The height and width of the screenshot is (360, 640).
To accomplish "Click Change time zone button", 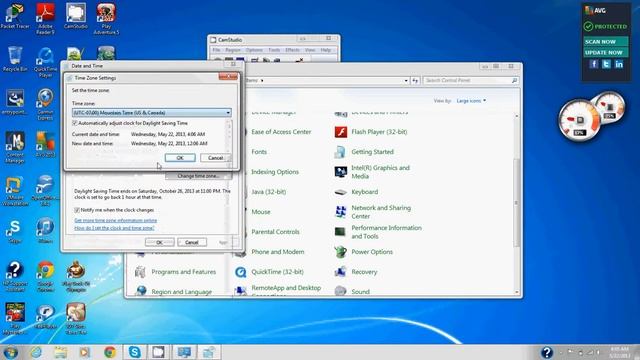I will [x=198, y=176].
